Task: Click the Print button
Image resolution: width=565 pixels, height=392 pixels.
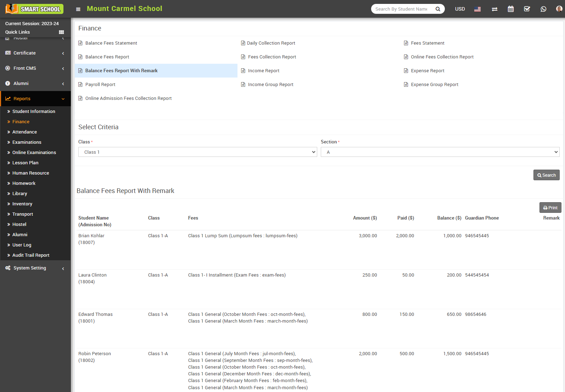Action: (550, 208)
